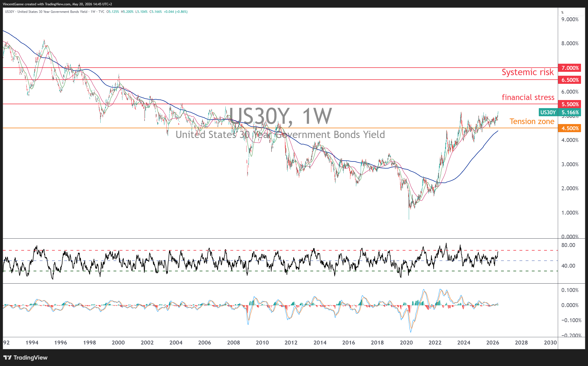The image size is (588, 366).
Task: Click the 3.000% price axis label
Action: point(570,164)
